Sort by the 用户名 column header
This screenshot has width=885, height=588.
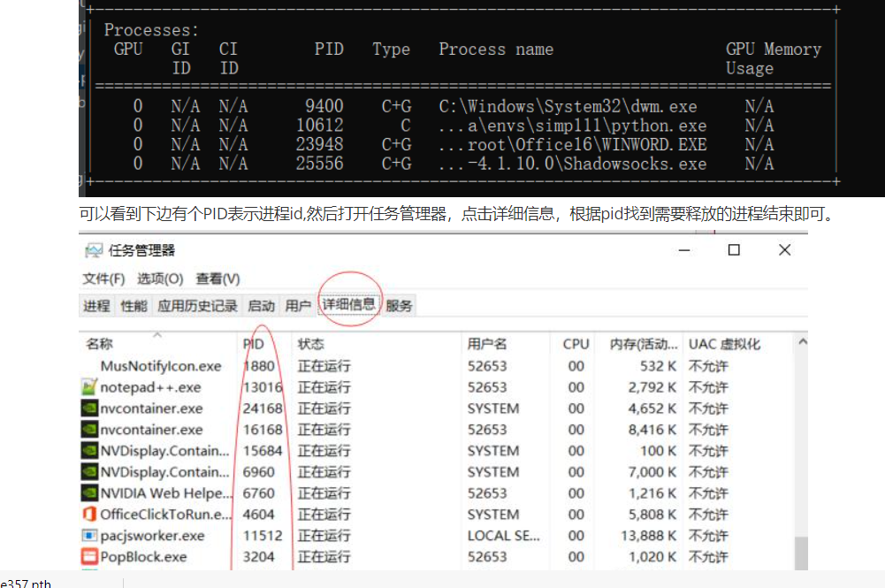click(x=506, y=344)
